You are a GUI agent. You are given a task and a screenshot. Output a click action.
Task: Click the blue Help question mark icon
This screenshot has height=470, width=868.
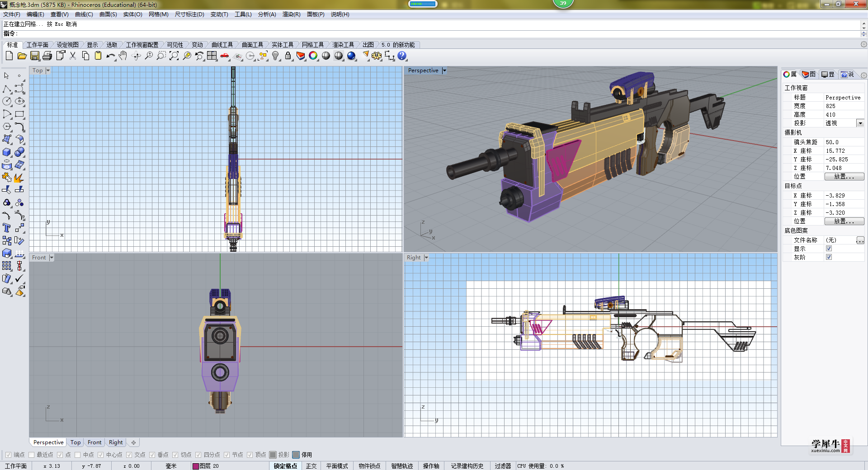[x=402, y=56]
